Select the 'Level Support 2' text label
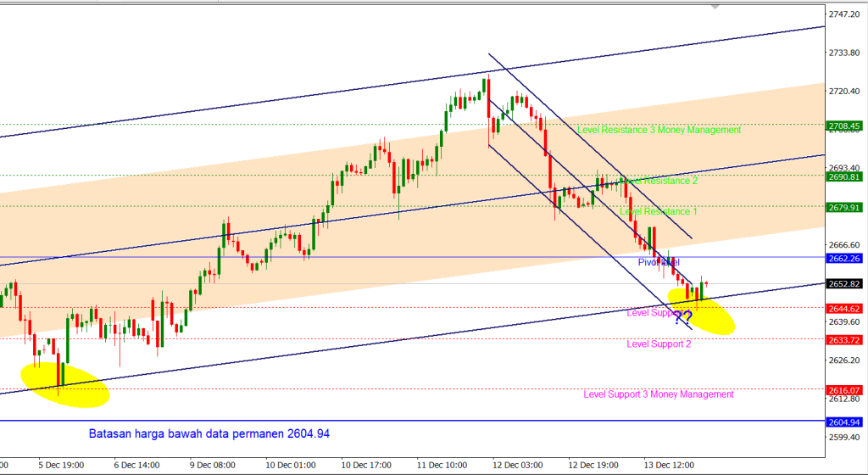The height and width of the screenshot is (475, 868). pyautogui.click(x=659, y=344)
